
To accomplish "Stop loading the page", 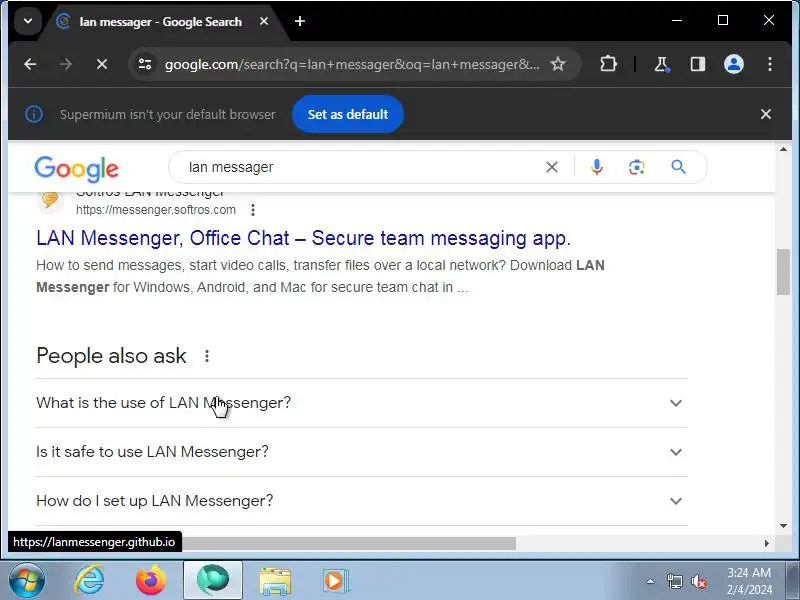I will 102,64.
